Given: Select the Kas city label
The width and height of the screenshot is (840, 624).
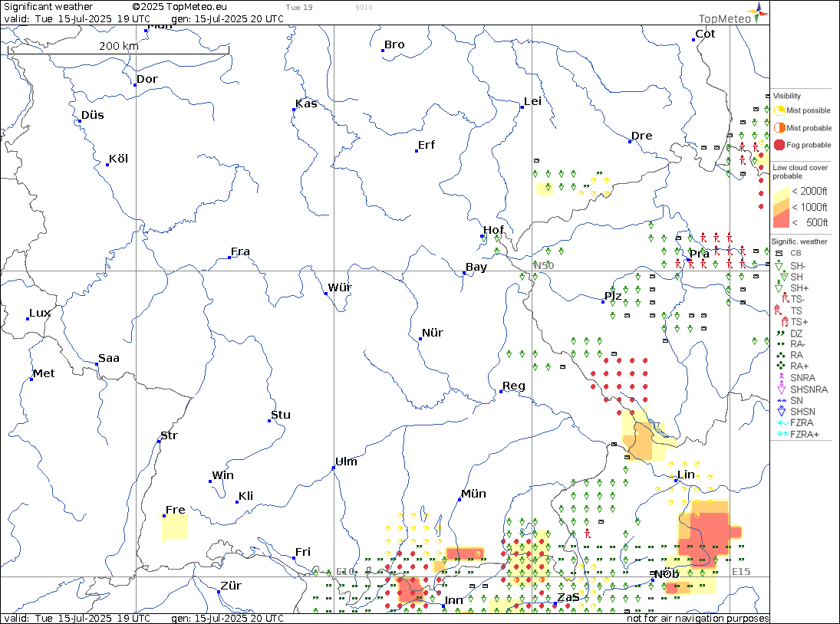Looking at the screenshot, I should click(306, 103).
